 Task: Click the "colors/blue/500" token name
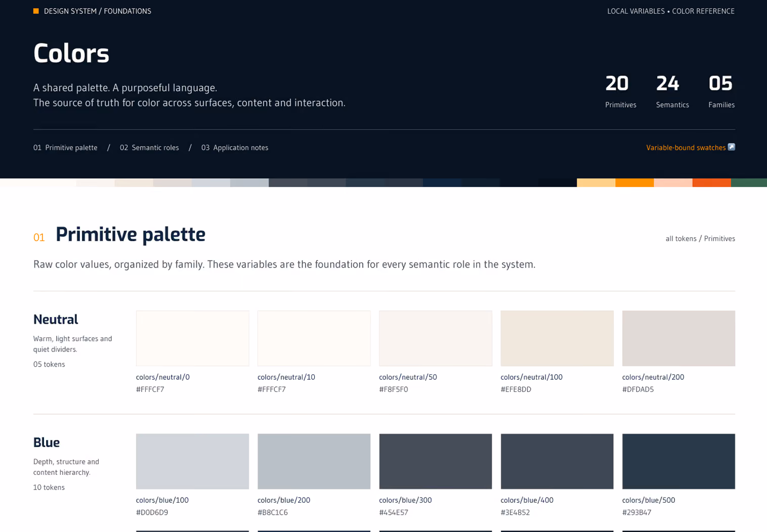(649, 500)
